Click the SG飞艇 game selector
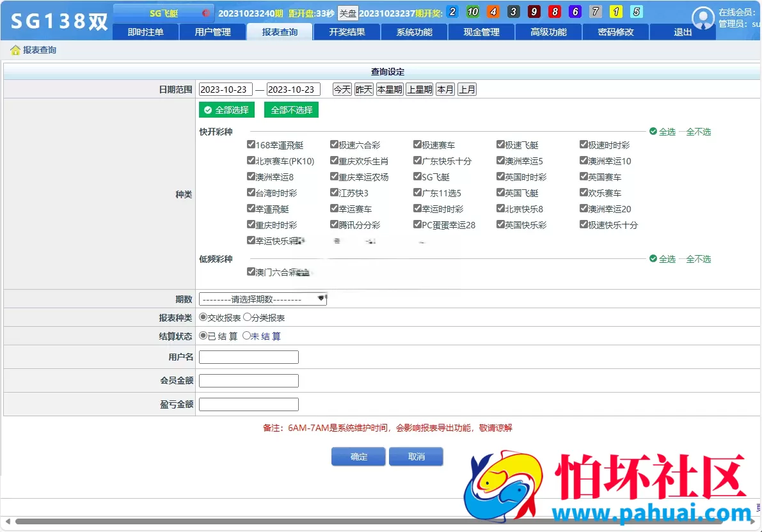The height and width of the screenshot is (532, 762). (x=164, y=13)
